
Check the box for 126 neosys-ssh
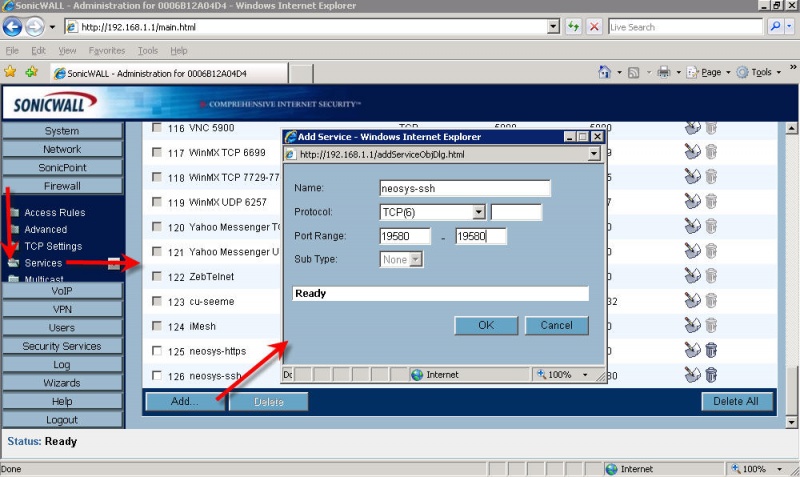point(157,375)
